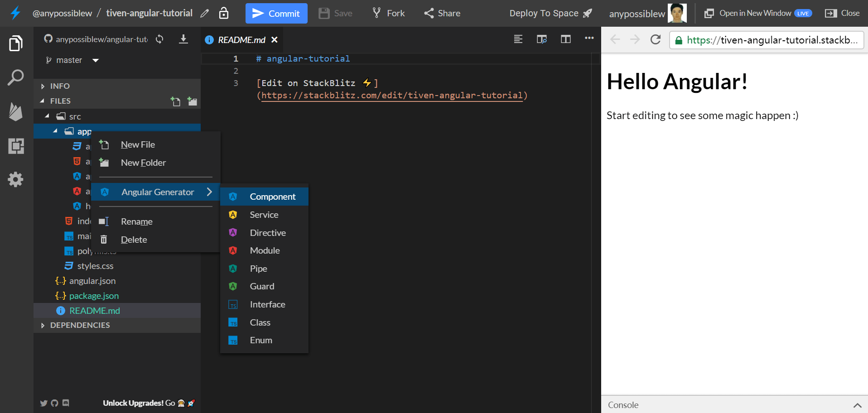Open the Firebase sidebar icon
The image size is (868, 413).
(x=16, y=111)
